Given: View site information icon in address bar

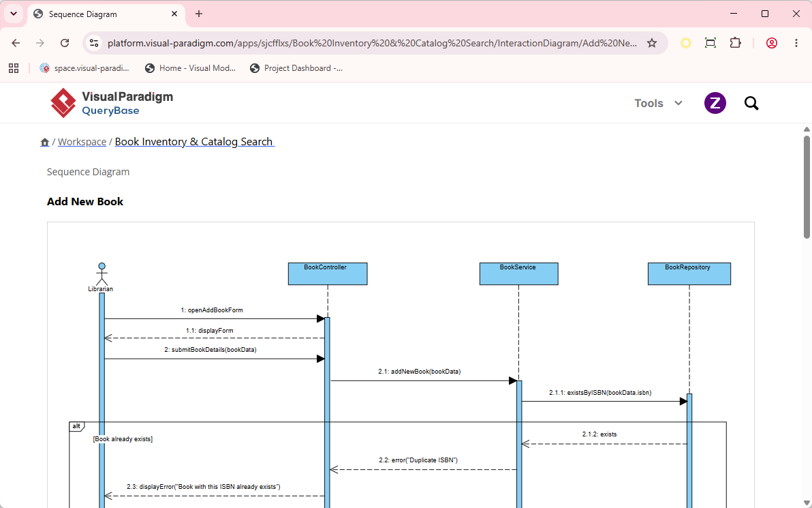Looking at the screenshot, I should pyautogui.click(x=94, y=43).
